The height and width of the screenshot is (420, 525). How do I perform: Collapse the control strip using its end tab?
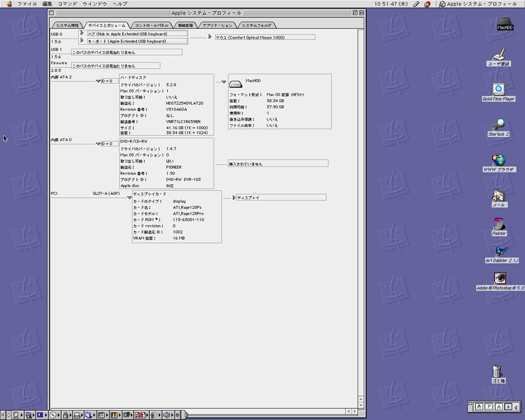184,415
